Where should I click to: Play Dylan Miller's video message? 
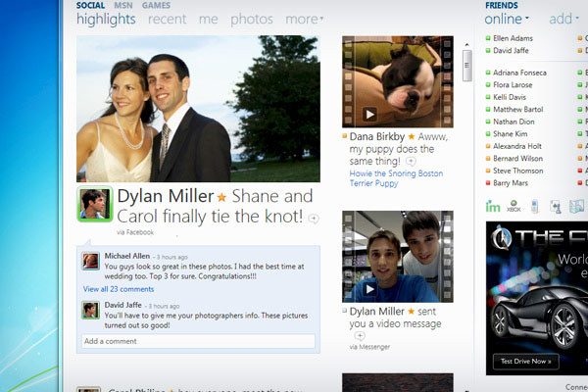click(370, 288)
